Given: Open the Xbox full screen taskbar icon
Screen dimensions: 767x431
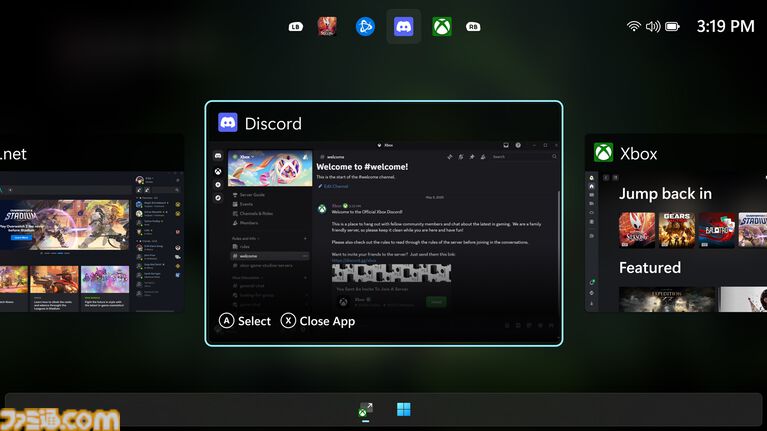Looking at the screenshot, I should coord(365,410).
